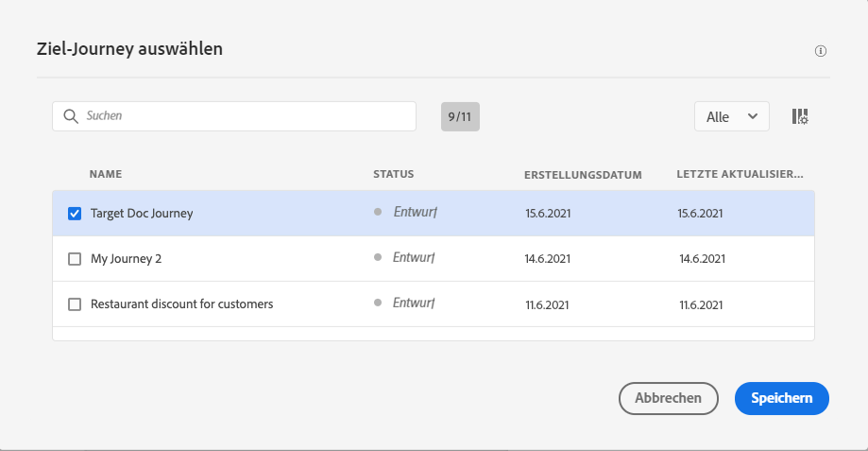Click Entwurf status of My Journey 2
Image resolution: width=868 pixels, height=451 pixels.
click(x=415, y=258)
